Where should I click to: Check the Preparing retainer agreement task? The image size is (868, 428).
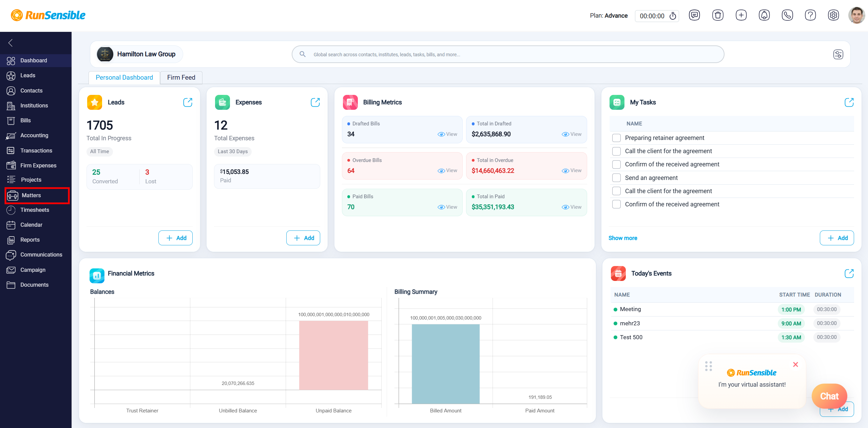(x=616, y=138)
